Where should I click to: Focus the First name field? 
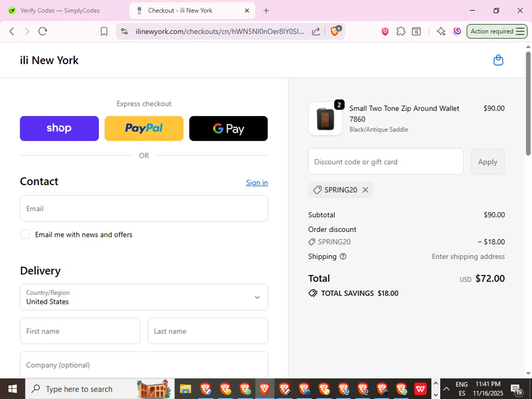coord(80,331)
